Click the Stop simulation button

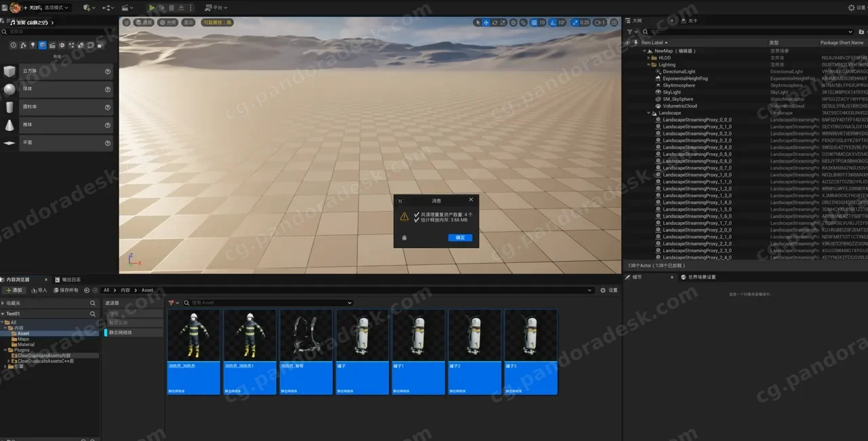point(172,7)
